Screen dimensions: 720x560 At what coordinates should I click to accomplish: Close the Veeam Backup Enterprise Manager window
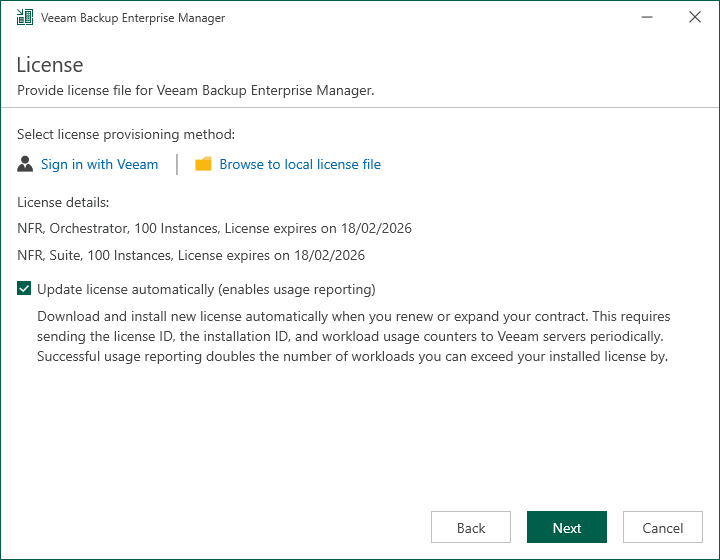[x=694, y=18]
